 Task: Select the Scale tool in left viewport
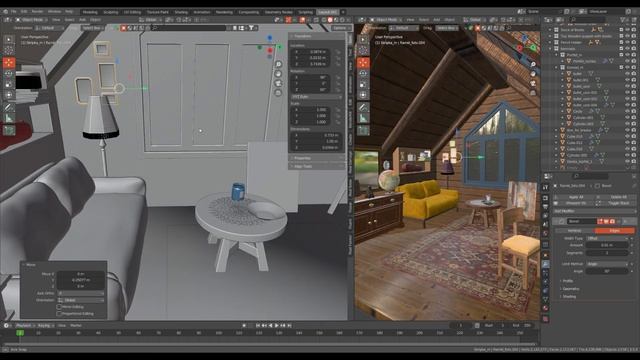click(9, 84)
